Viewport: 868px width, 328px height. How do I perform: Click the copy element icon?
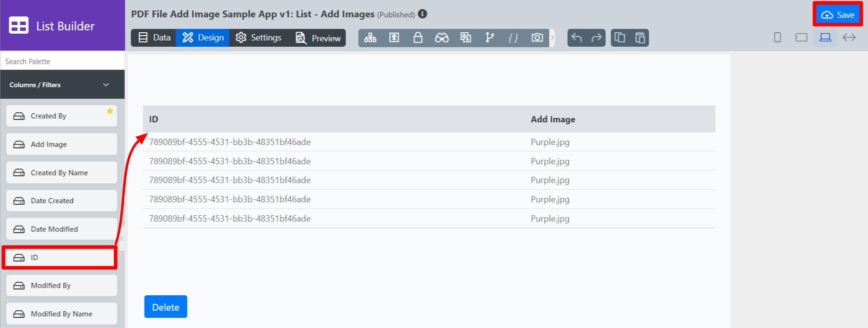pyautogui.click(x=620, y=38)
